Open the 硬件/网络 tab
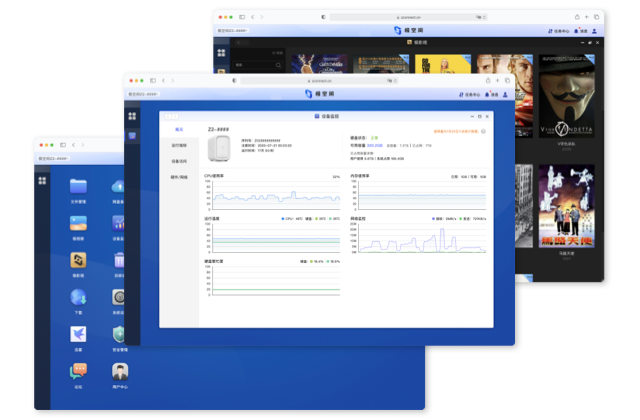The width and height of the screenshot is (640, 420). pyautogui.click(x=179, y=177)
